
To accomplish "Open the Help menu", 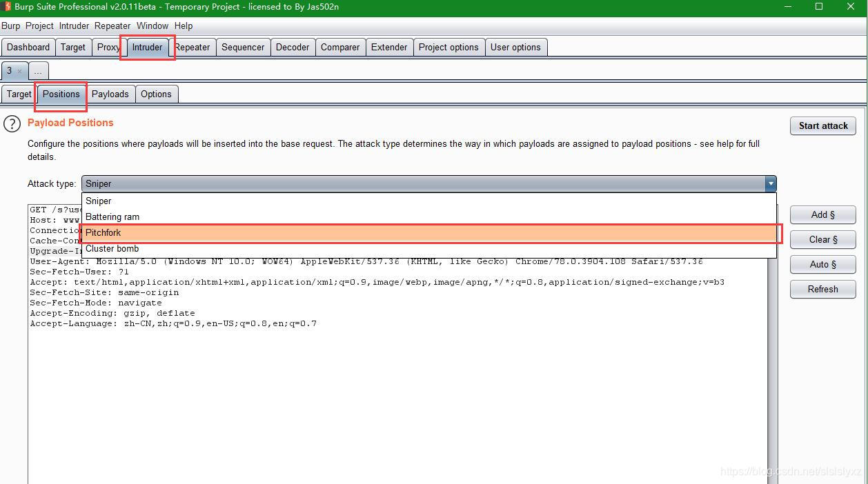I will pos(184,26).
